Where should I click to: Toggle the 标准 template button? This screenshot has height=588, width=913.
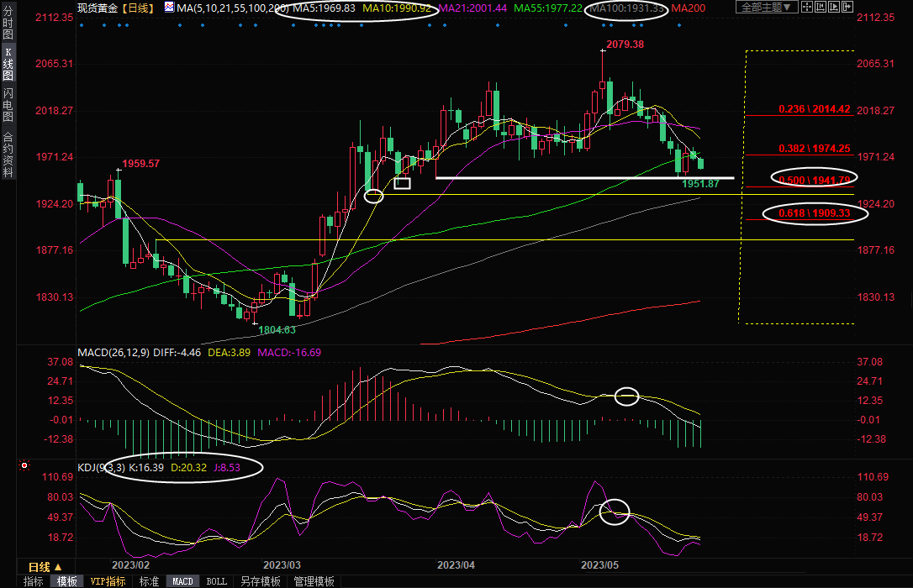(149, 581)
